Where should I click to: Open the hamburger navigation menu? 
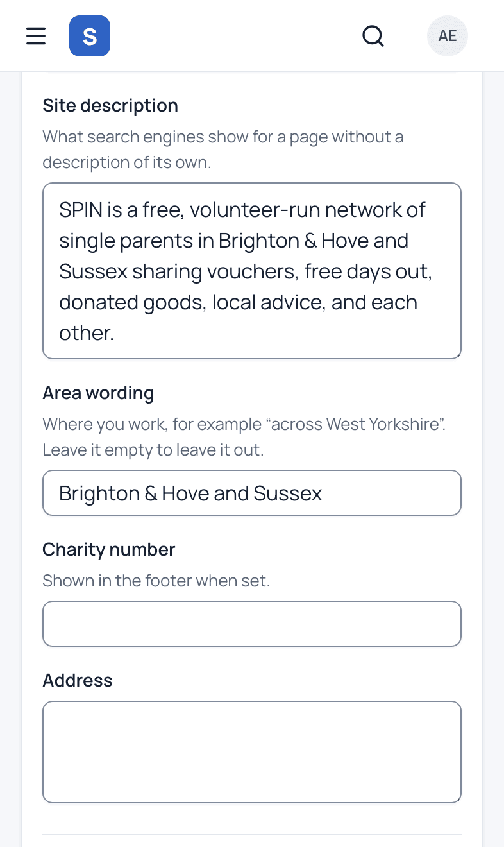coord(36,36)
